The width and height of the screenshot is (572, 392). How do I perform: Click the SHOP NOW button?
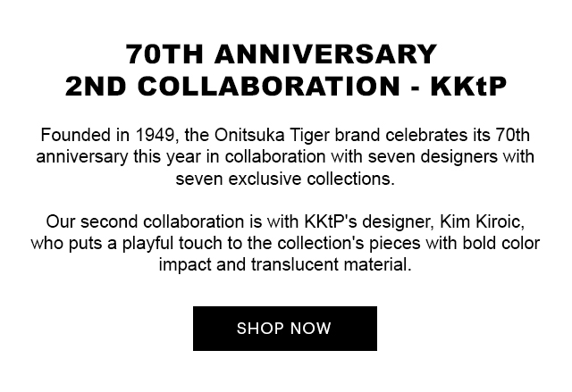click(x=284, y=329)
